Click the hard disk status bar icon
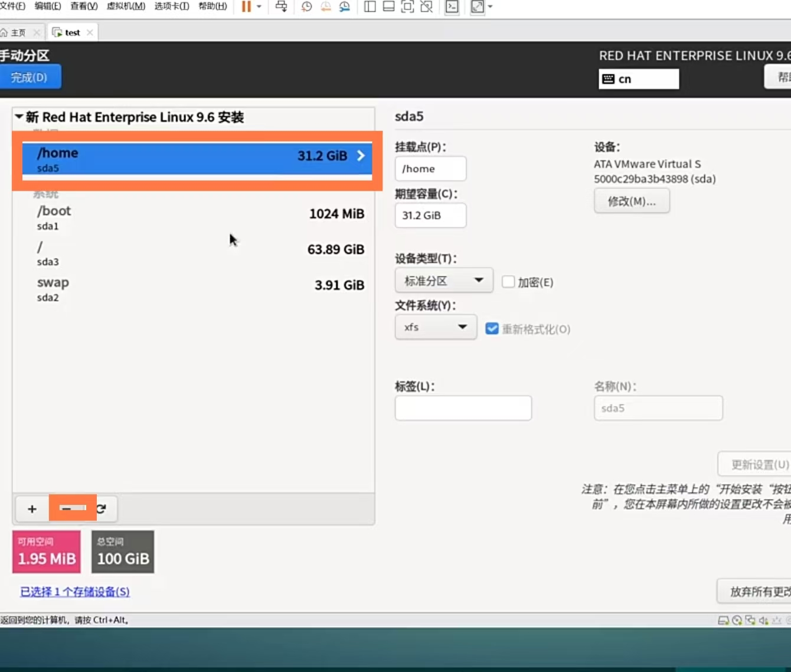Image resolution: width=791 pixels, height=672 pixels. 723,620
